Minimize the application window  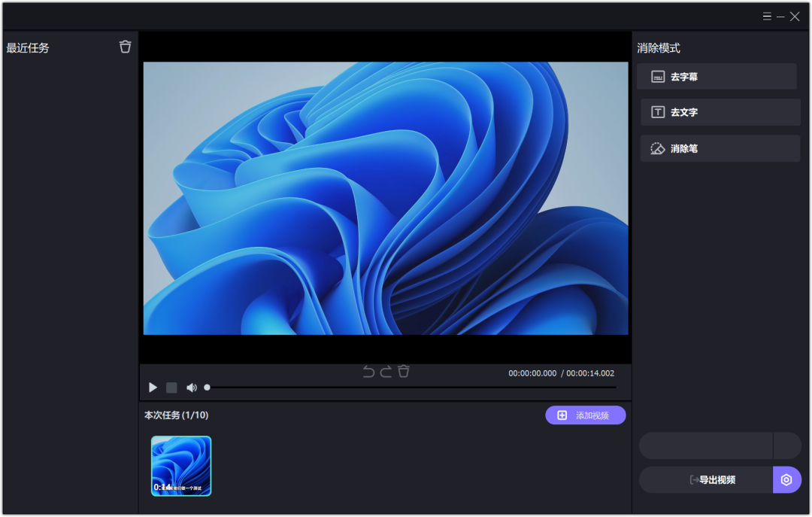click(x=780, y=17)
